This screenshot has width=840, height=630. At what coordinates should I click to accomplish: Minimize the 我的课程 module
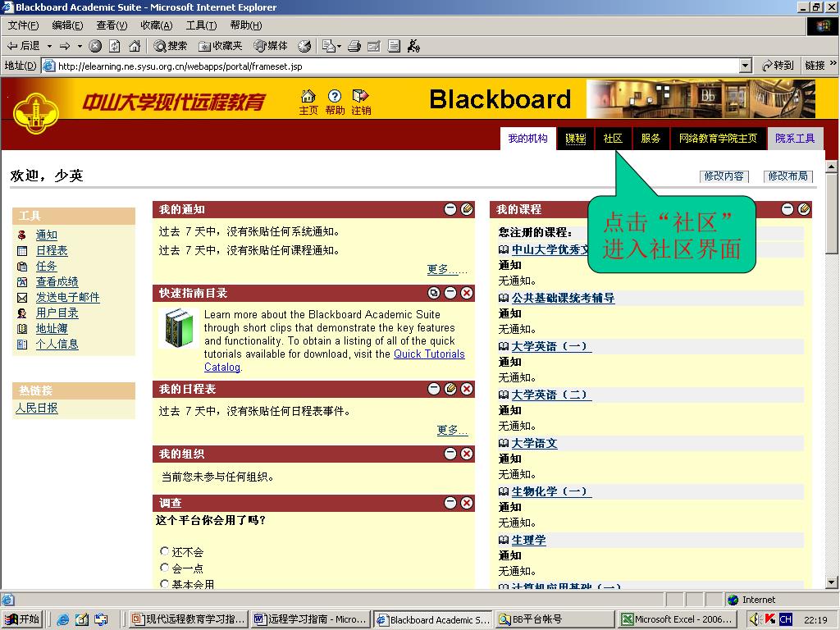point(787,209)
